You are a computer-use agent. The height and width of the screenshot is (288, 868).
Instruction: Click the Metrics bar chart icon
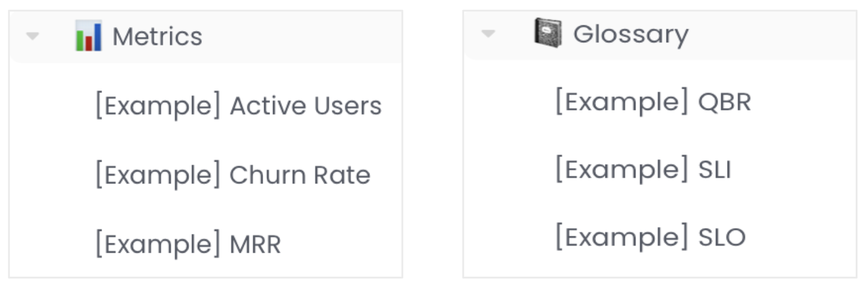click(88, 36)
